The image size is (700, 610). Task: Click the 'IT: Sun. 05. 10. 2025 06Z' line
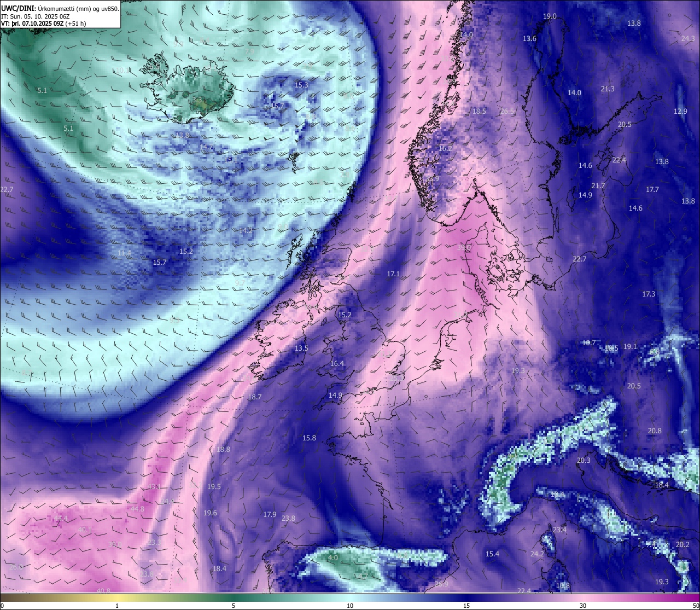pyautogui.click(x=36, y=16)
